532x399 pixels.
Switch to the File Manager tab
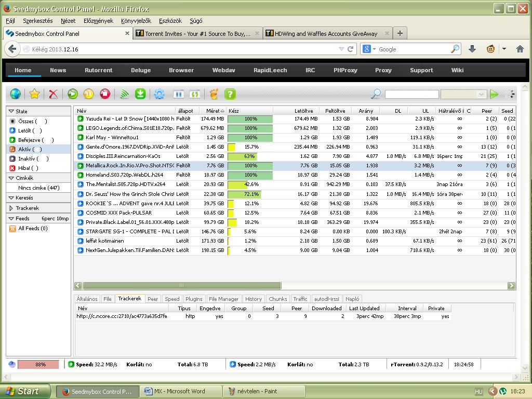pos(223,299)
